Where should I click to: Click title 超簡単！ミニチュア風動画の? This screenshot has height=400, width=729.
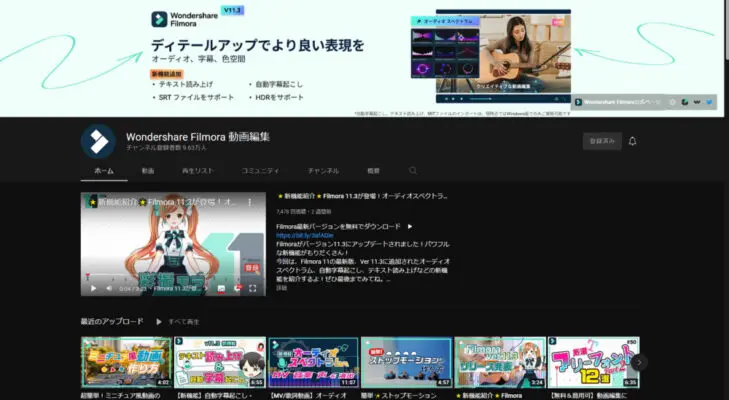[121, 396]
